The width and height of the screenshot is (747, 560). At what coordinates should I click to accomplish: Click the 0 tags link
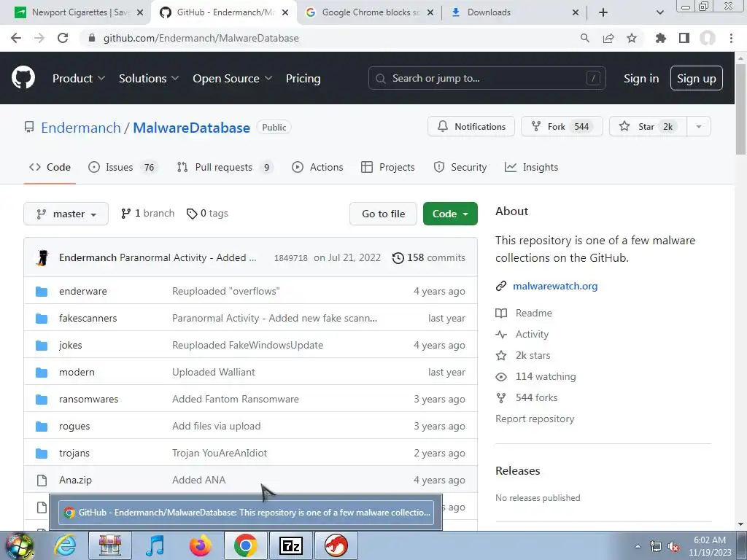pyautogui.click(x=207, y=214)
